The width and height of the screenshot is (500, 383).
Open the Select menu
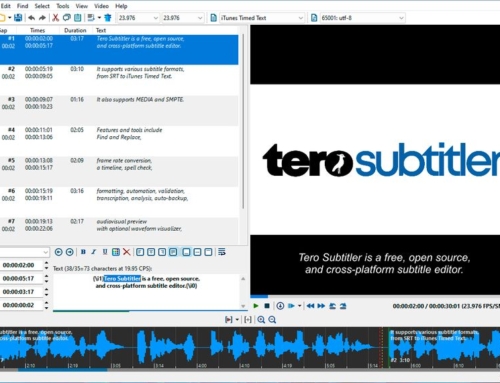[x=42, y=6]
